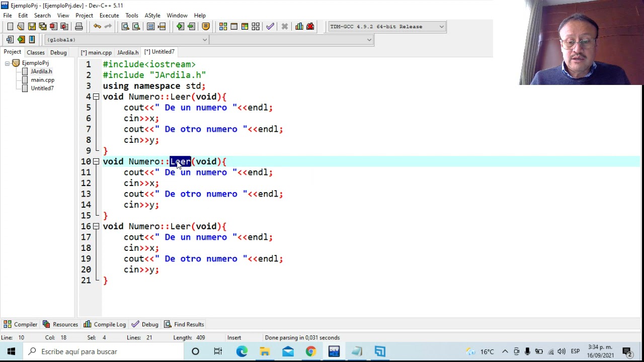Select the Untitled7 editor tab
644x362 pixels.
159,52
